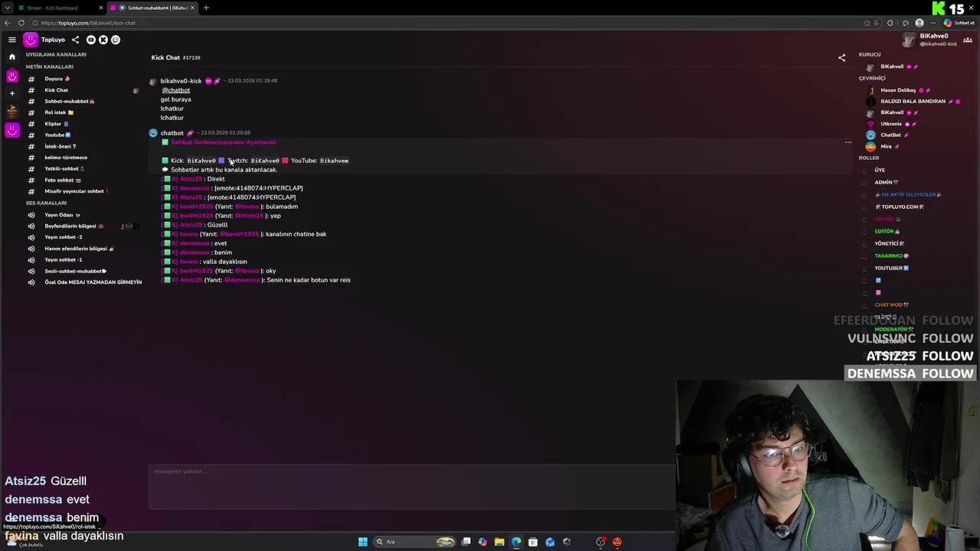
Task: Reload the page
Action: [x=22, y=23]
